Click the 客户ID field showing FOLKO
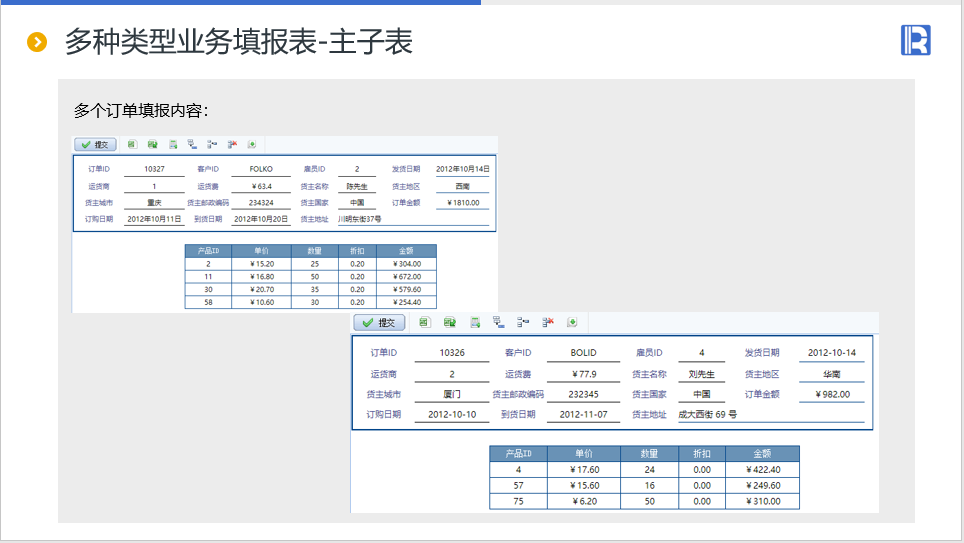The height and width of the screenshot is (543, 964). [261, 169]
